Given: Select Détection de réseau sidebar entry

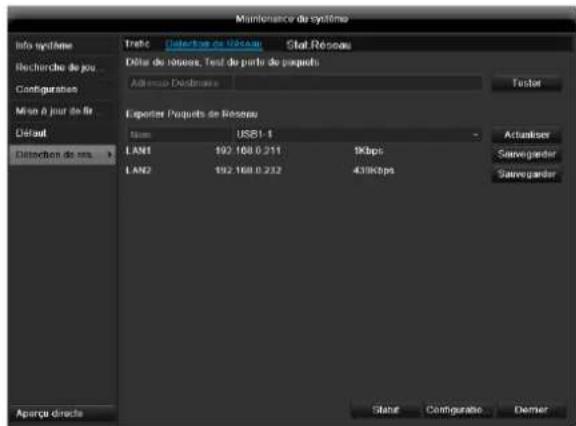Looking at the screenshot, I should click(62, 155).
